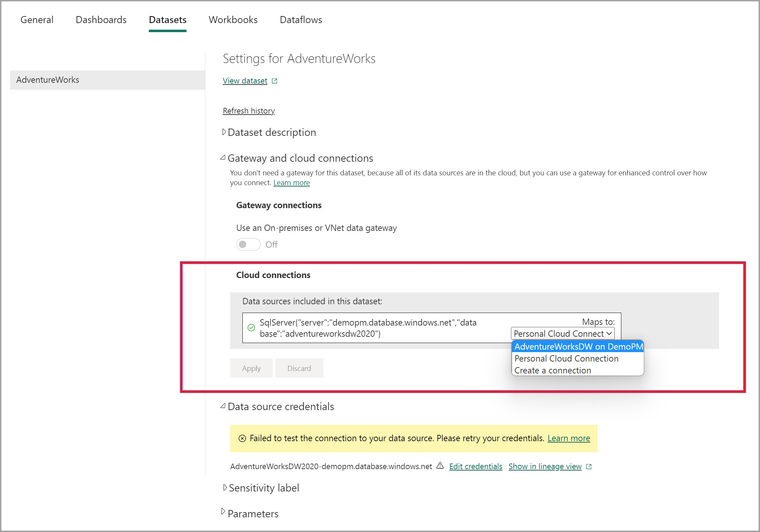Click the Discard button
Image resolution: width=760 pixels, height=532 pixels.
tap(299, 368)
